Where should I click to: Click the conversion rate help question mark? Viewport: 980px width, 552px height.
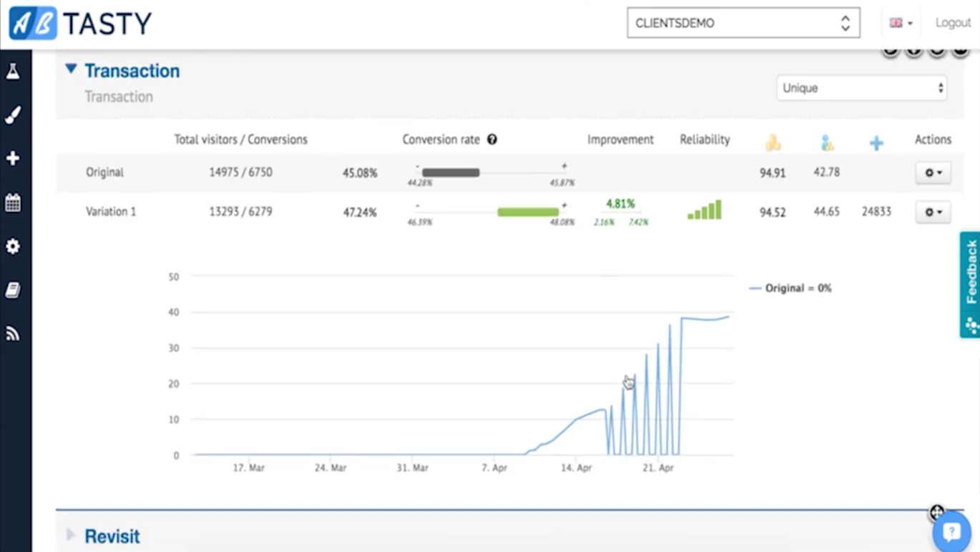(x=492, y=140)
